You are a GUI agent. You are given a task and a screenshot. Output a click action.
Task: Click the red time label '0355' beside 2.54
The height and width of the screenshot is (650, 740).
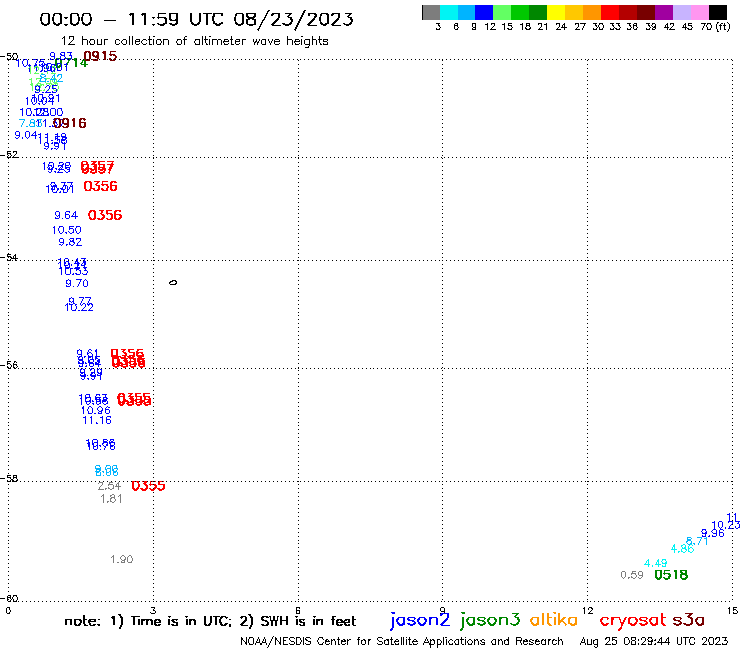[148, 486]
